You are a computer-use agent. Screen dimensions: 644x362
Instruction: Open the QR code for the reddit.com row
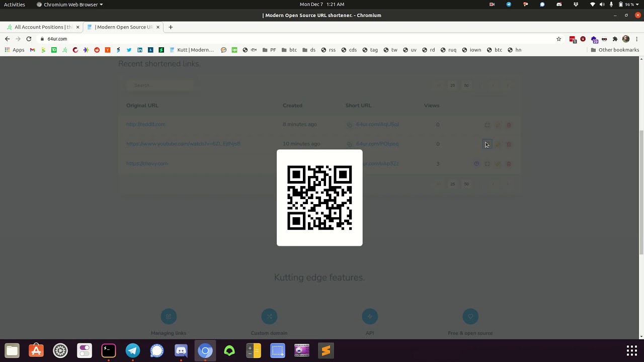(x=487, y=125)
